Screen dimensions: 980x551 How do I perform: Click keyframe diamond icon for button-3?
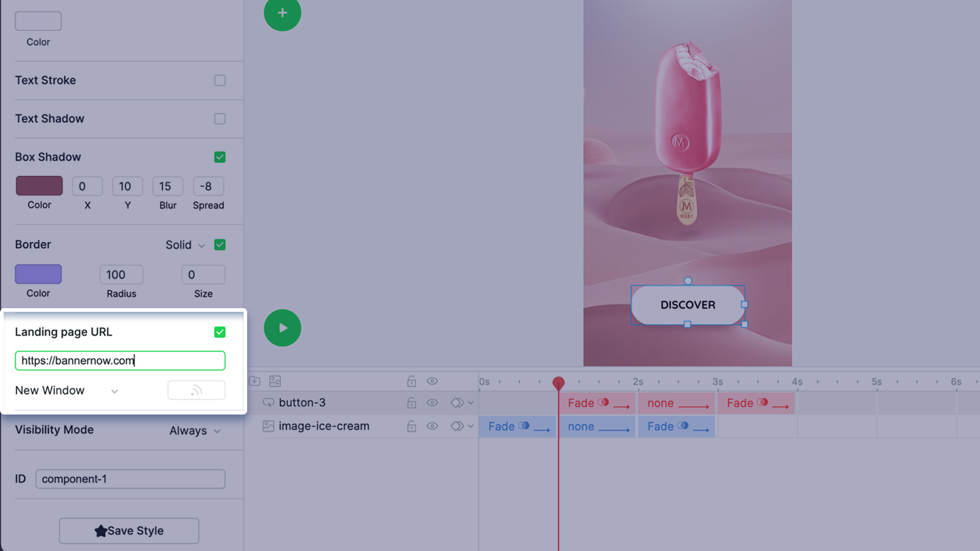coord(457,403)
